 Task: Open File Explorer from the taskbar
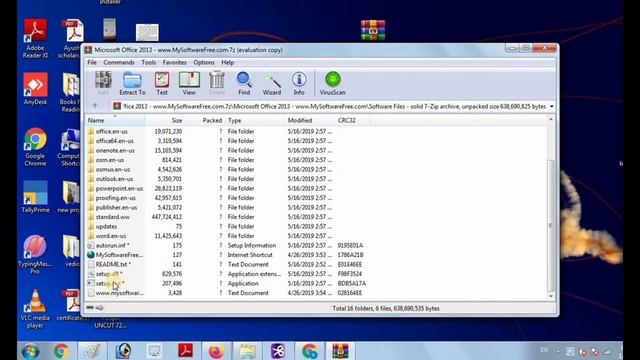tap(247, 351)
